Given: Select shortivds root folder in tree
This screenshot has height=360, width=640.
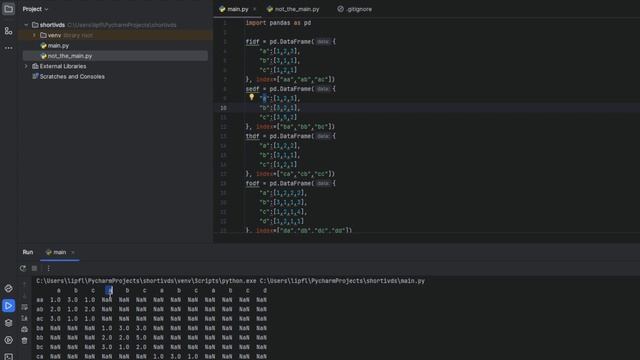Looking at the screenshot, I should tap(52, 25).
